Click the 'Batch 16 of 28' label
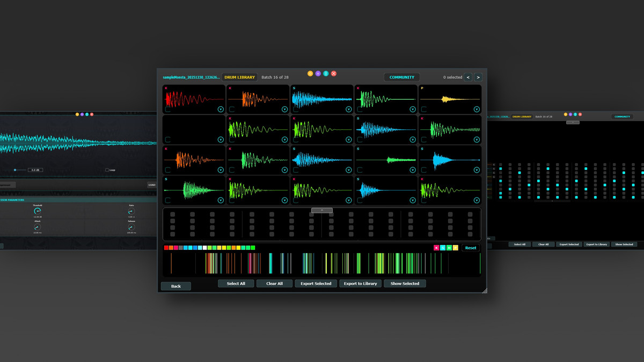This screenshot has width=644, height=362. [275, 77]
